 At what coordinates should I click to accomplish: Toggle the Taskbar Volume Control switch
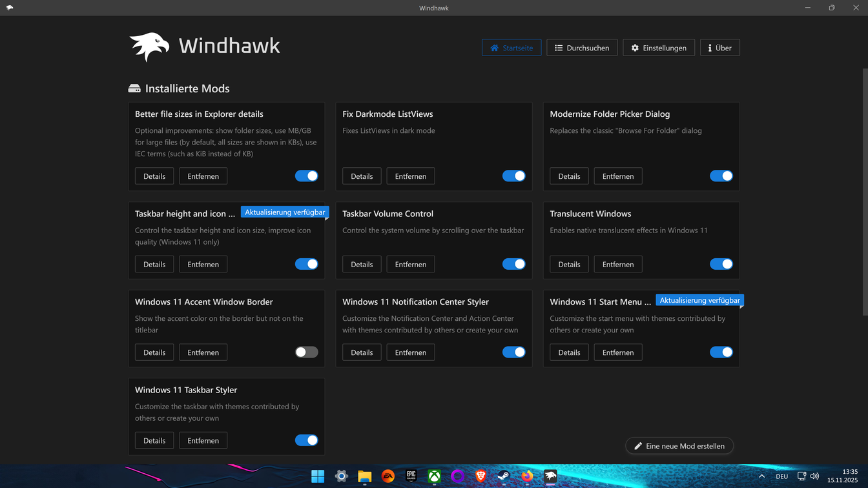pyautogui.click(x=513, y=264)
